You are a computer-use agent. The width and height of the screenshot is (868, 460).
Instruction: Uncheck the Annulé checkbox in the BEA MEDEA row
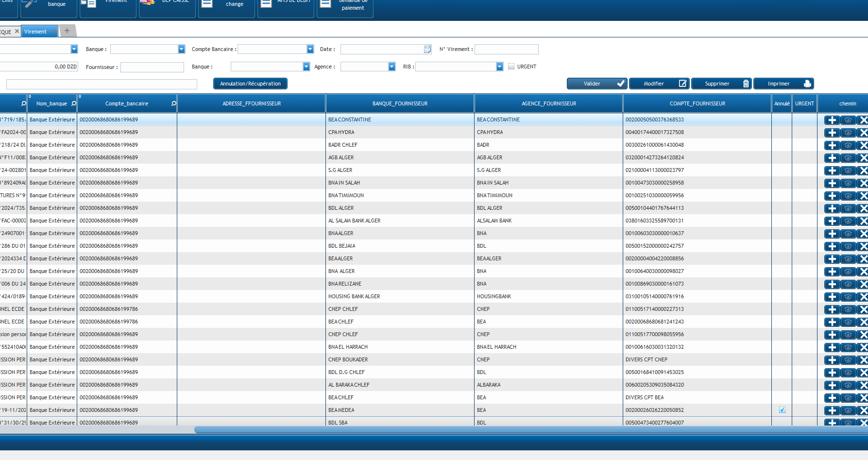pos(782,410)
